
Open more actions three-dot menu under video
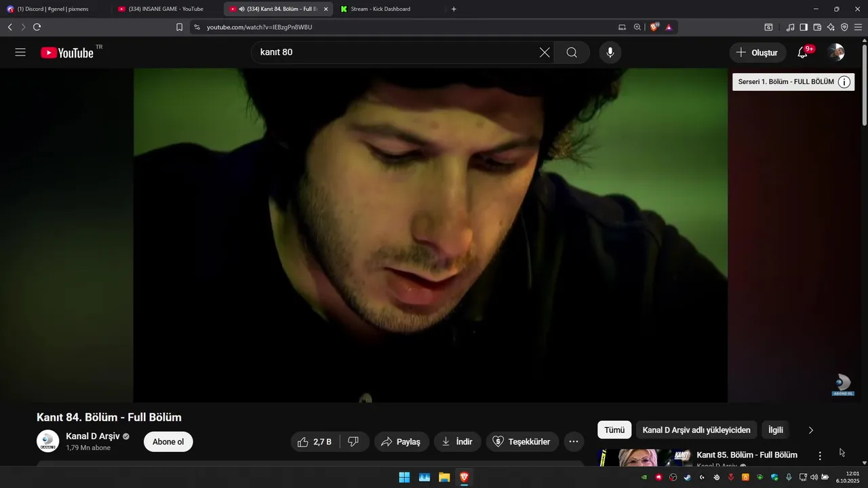pyautogui.click(x=573, y=442)
